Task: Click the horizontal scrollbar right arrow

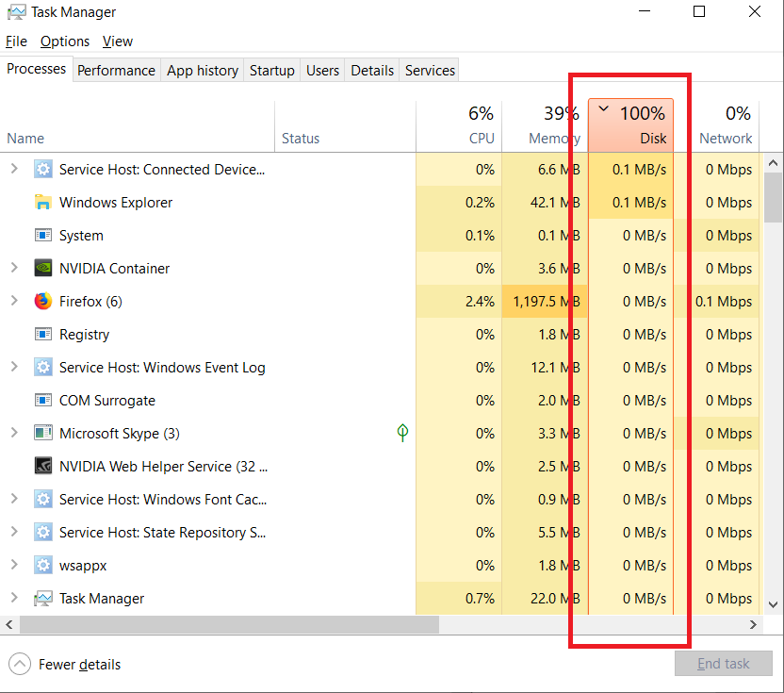Action: [x=753, y=624]
